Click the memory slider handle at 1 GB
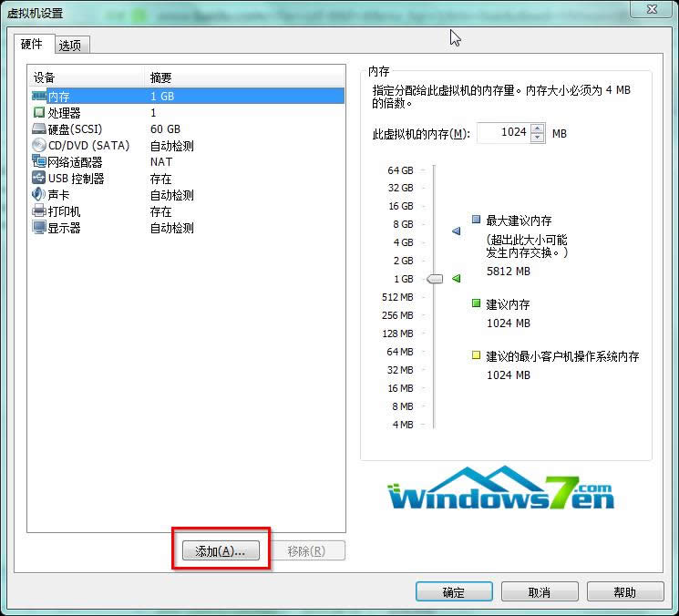 (x=435, y=279)
